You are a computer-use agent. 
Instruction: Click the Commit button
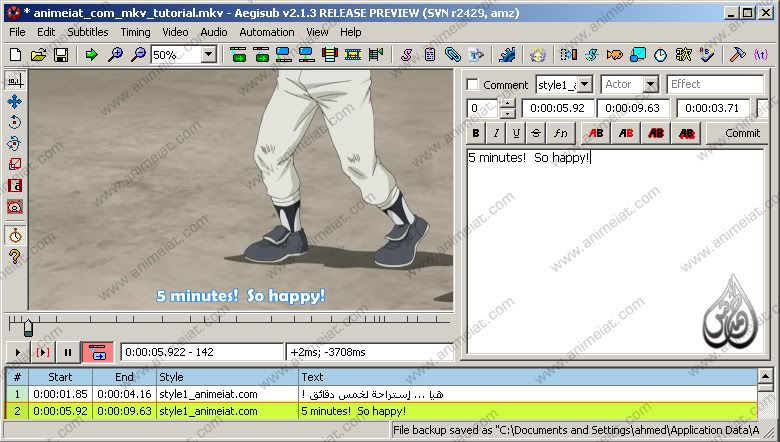[742, 133]
